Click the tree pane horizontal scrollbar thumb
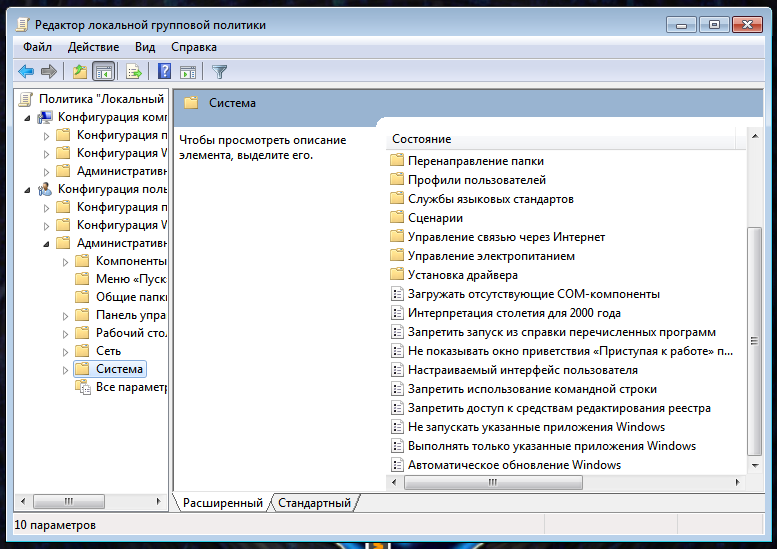The image size is (777, 549). coord(69,501)
